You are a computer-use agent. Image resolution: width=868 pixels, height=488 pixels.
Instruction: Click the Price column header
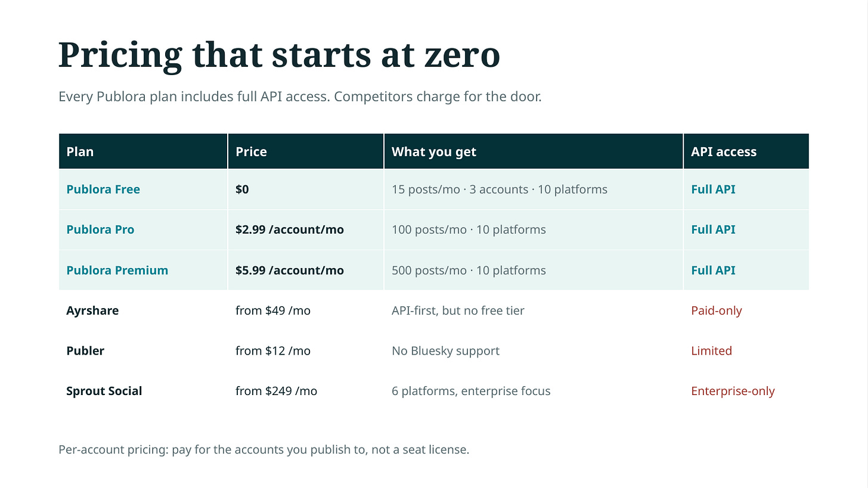pos(251,151)
